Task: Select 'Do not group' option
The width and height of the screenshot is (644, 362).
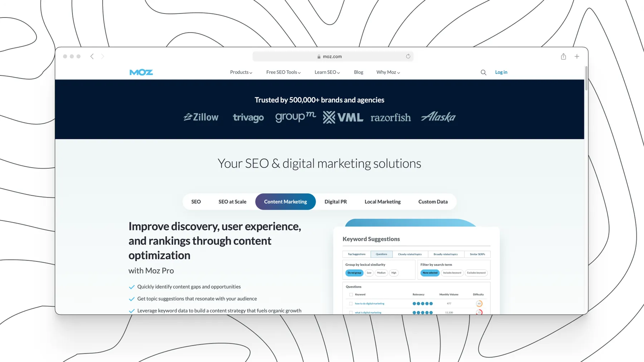Action: [x=354, y=273]
